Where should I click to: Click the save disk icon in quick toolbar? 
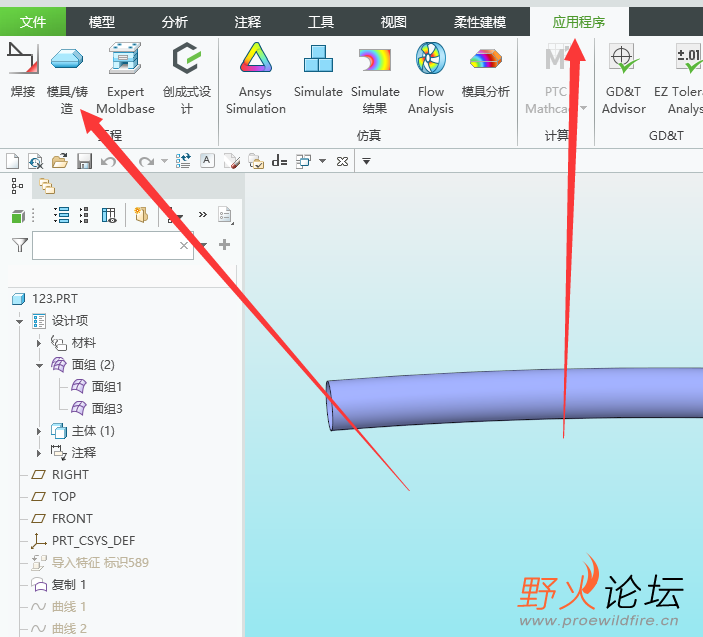point(84,161)
